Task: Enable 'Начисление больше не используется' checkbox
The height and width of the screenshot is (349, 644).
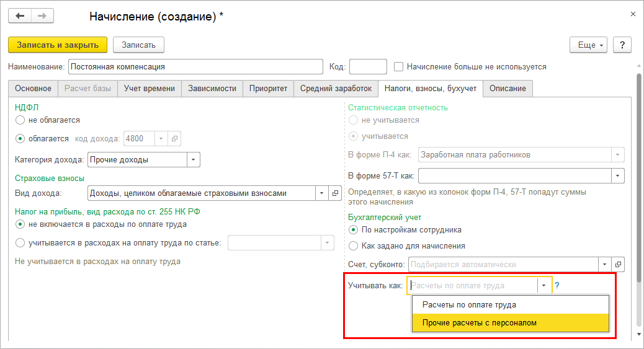Action: 399,66
